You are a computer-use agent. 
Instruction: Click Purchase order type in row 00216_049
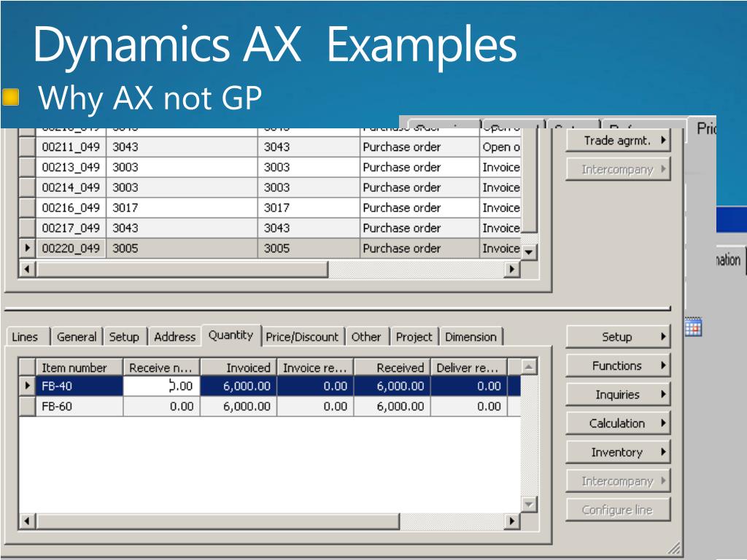tap(419, 208)
